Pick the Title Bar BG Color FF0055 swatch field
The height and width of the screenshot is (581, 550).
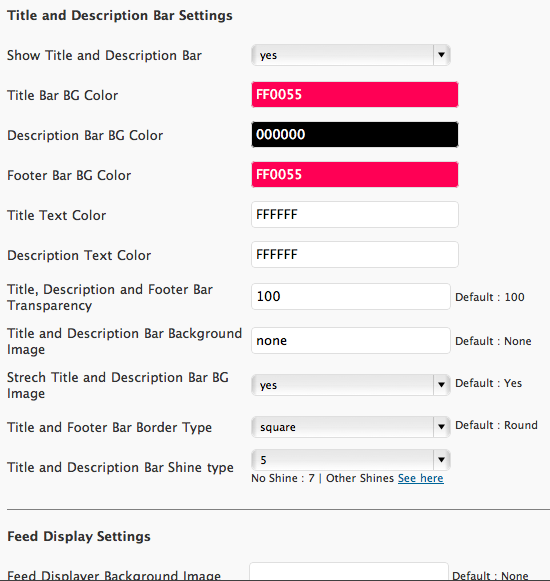point(355,94)
